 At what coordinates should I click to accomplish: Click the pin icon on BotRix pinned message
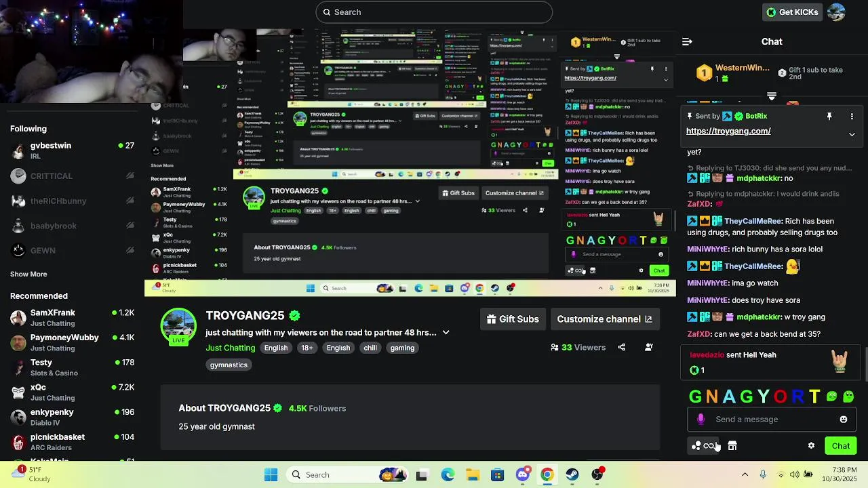click(829, 117)
